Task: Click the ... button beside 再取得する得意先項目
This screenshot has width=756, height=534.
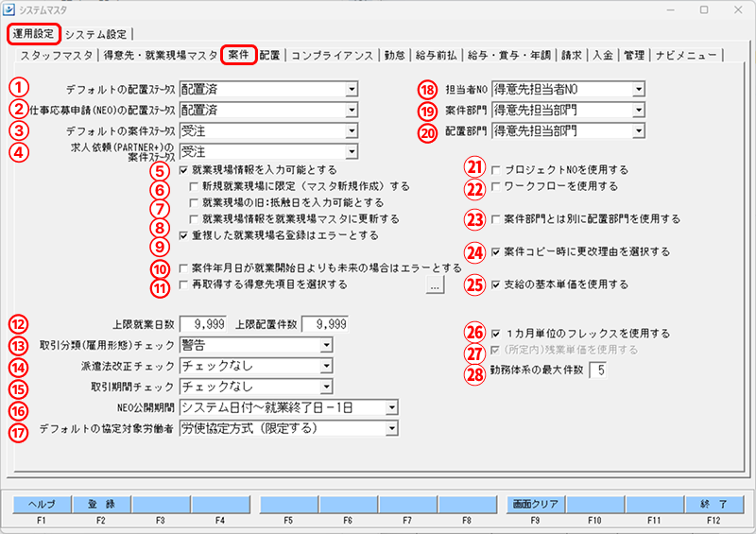Action: point(435,285)
